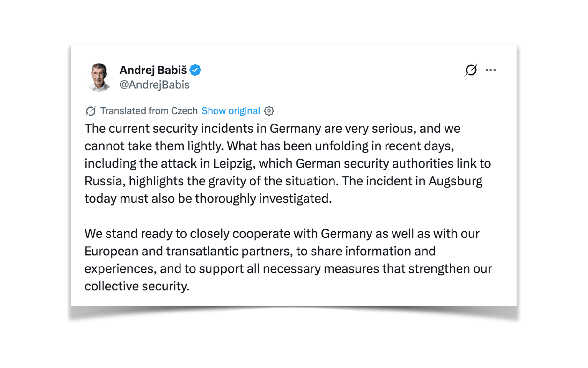Show original Czech post text
The height and width of the screenshot is (368, 588).
[x=231, y=111]
